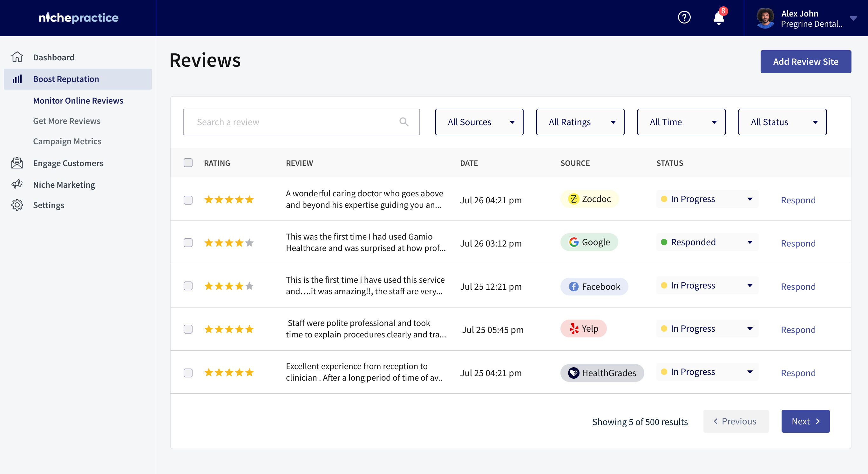
Task: Click Add Review Site button
Action: (806, 62)
